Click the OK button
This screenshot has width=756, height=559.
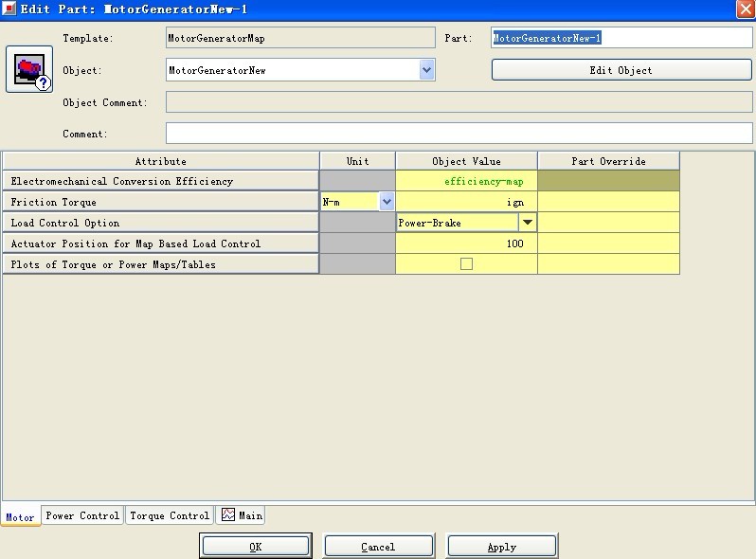(x=255, y=547)
